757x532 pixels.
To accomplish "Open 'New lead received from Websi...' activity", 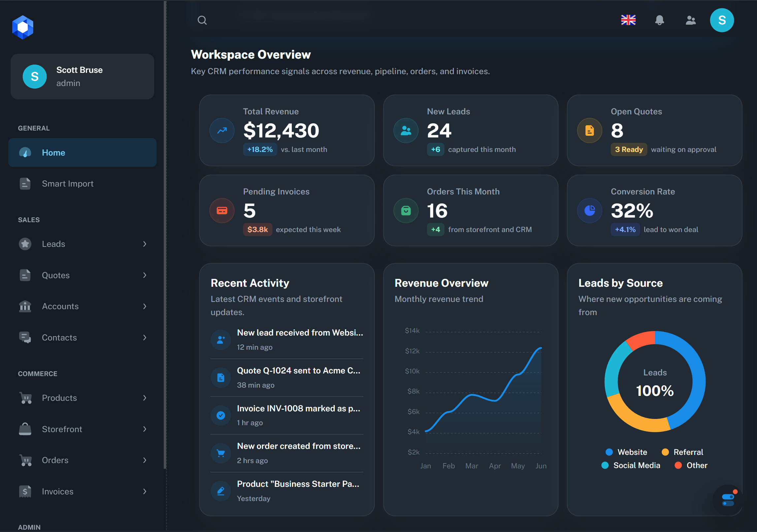I will click(x=287, y=340).
